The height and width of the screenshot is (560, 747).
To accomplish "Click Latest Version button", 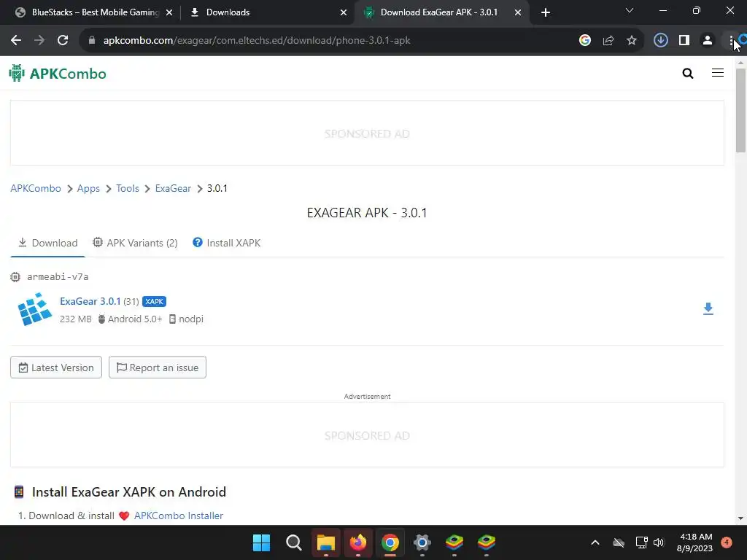I will [x=56, y=367].
